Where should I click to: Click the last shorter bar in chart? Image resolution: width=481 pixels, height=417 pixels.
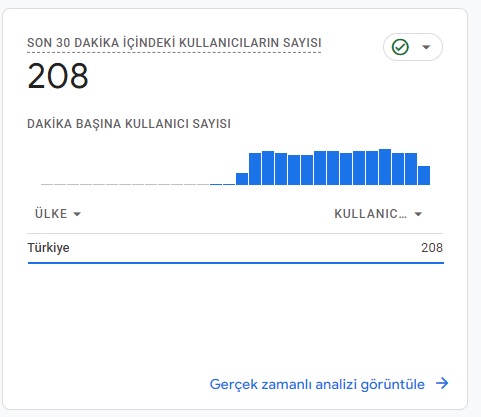(x=424, y=175)
